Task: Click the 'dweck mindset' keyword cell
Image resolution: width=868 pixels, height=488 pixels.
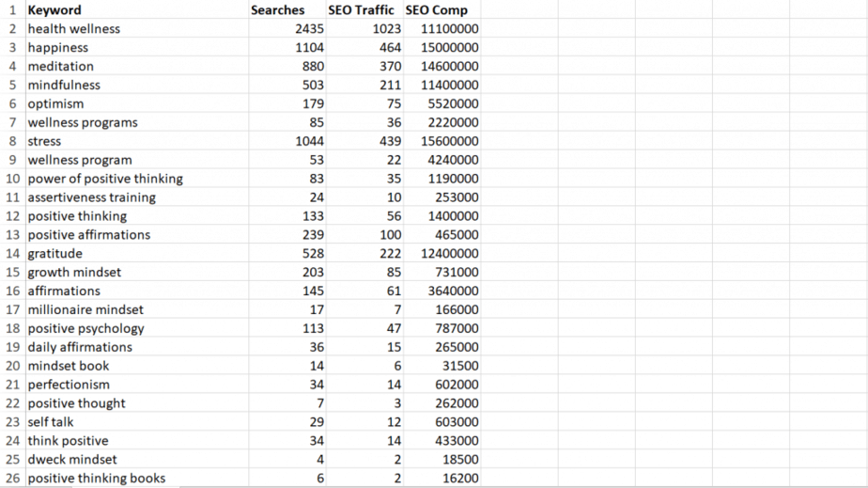Action: pos(72,460)
